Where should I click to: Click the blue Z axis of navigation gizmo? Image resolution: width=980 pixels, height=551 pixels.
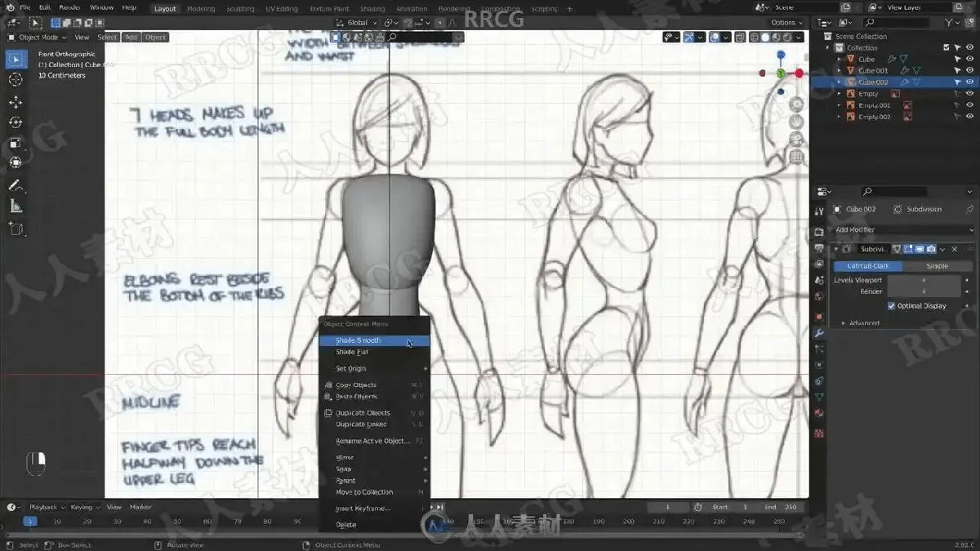[781, 56]
